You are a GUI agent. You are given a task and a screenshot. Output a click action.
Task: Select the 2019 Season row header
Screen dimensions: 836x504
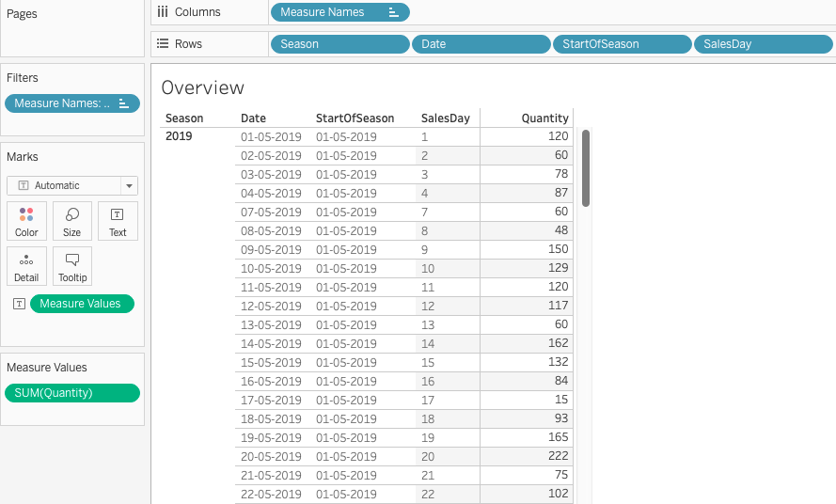pyautogui.click(x=179, y=136)
